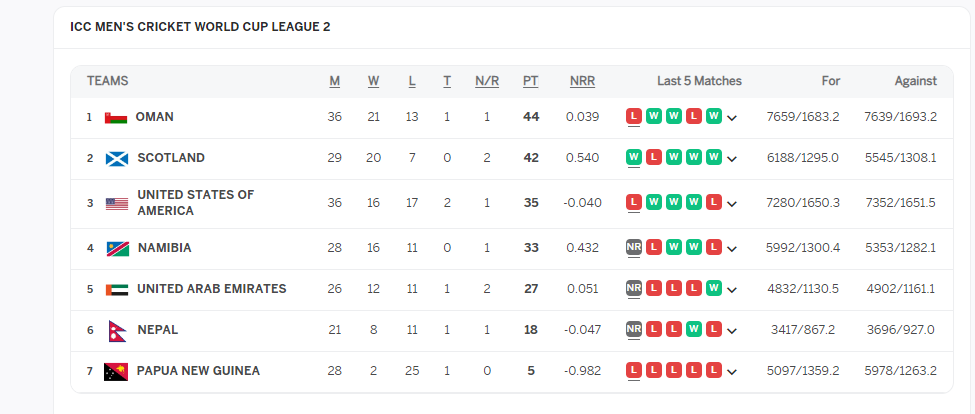Image resolution: width=975 pixels, height=414 pixels.
Task: Sort table by PT points header
Action: pyautogui.click(x=531, y=81)
